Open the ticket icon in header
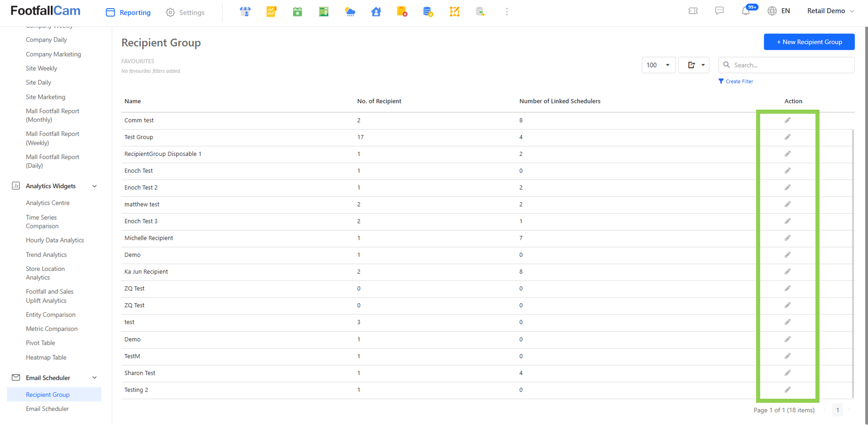Image resolution: width=868 pixels, height=425 pixels. point(693,11)
